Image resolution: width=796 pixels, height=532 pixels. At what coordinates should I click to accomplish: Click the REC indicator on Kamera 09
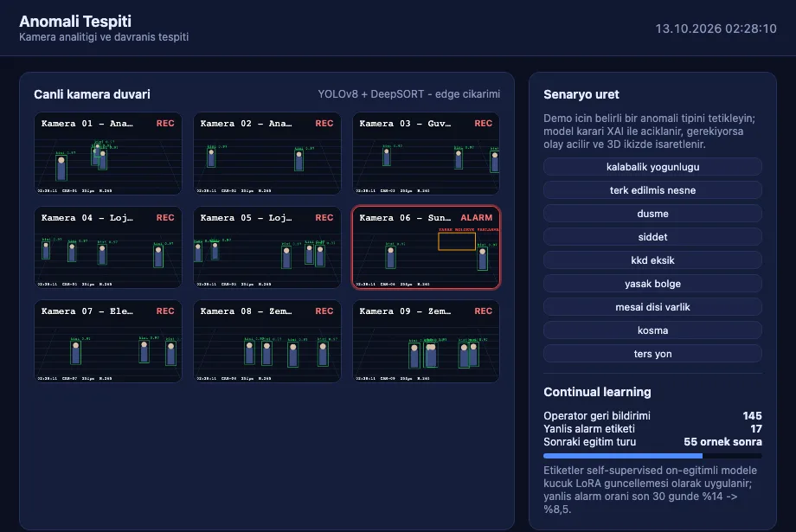click(484, 311)
